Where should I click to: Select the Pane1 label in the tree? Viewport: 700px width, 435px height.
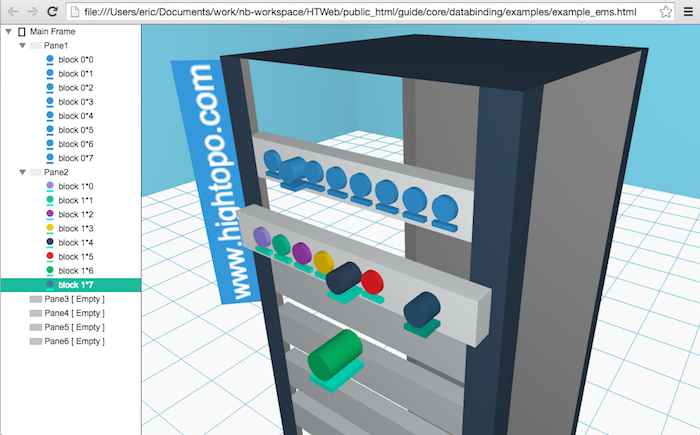point(56,46)
